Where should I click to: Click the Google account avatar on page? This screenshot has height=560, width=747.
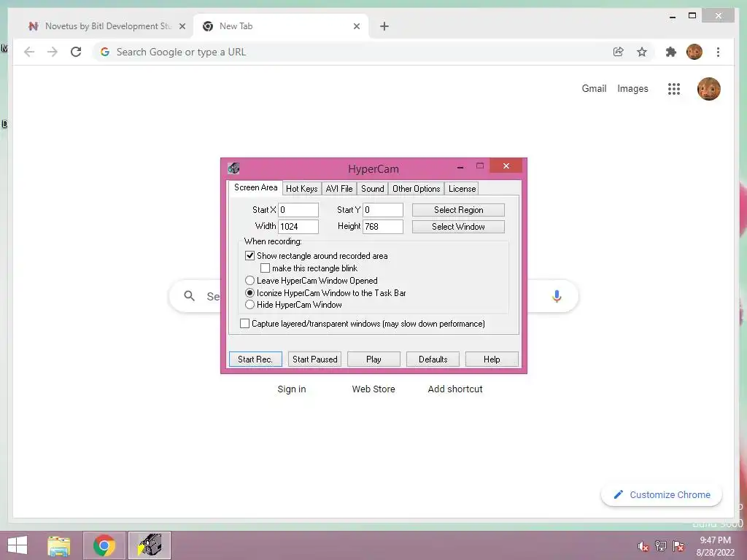pyautogui.click(x=708, y=88)
